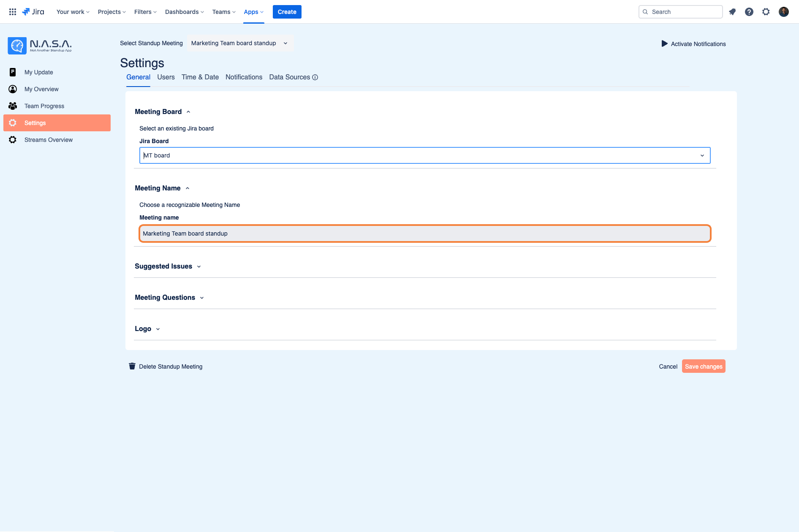The width and height of the screenshot is (799, 532).
Task: Click Save changes button
Action: 704,366
